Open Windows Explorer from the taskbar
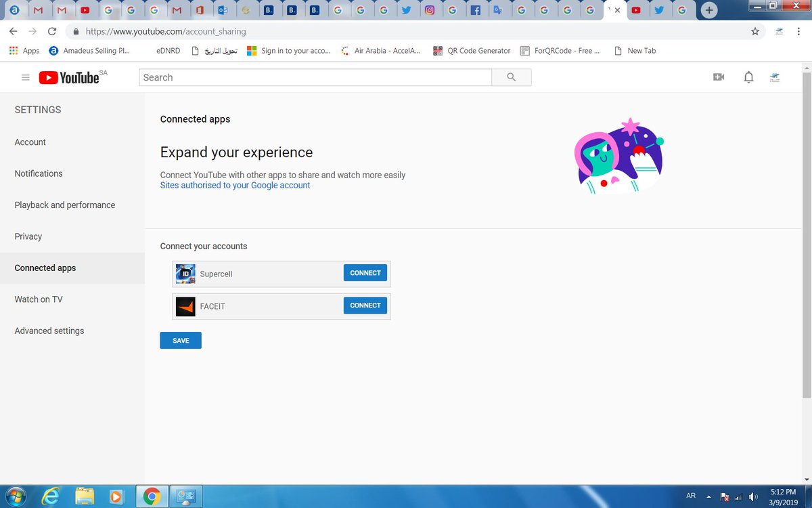 [85, 496]
